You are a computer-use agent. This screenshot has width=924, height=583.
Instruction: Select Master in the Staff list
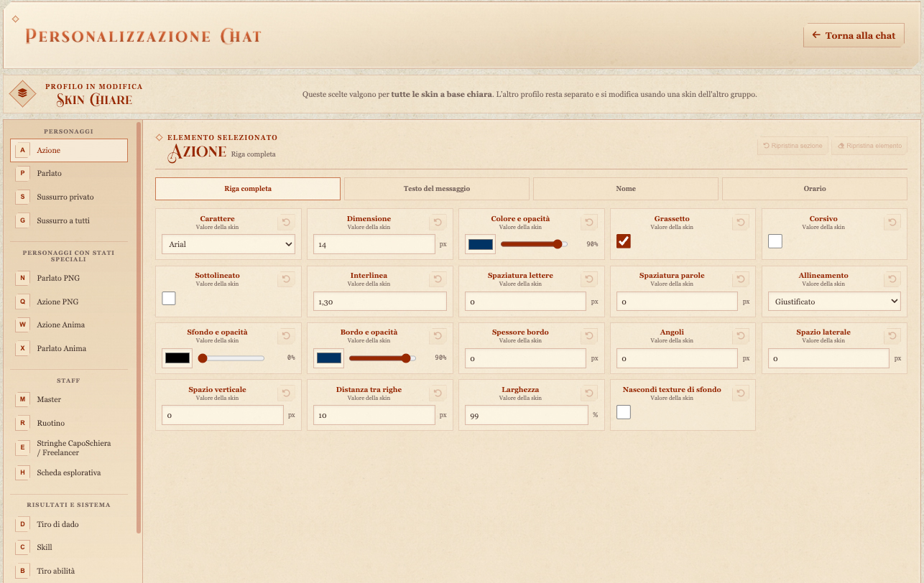coord(69,399)
